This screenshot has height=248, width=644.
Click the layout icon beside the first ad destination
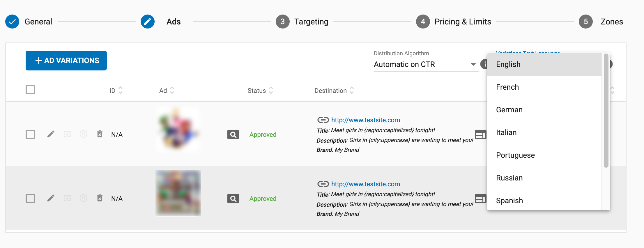480,134
